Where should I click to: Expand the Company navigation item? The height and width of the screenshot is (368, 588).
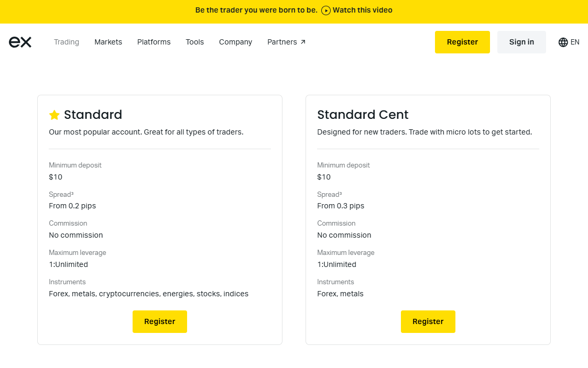pos(235,42)
